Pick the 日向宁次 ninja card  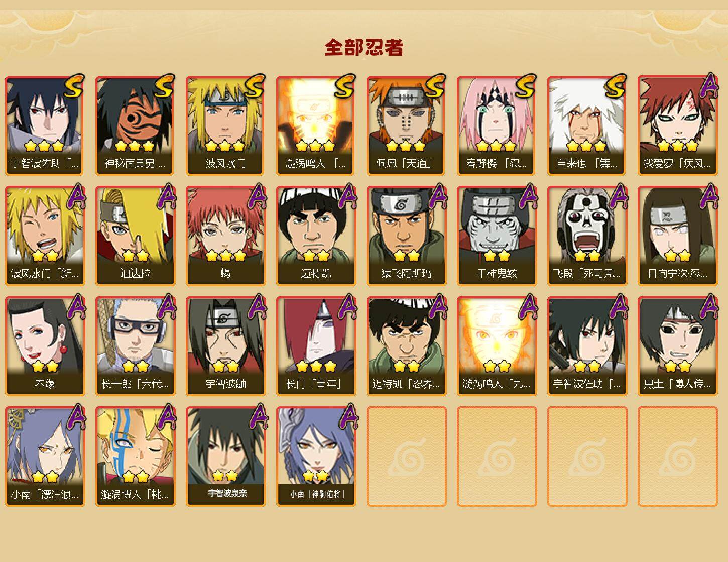(x=677, y=236)
